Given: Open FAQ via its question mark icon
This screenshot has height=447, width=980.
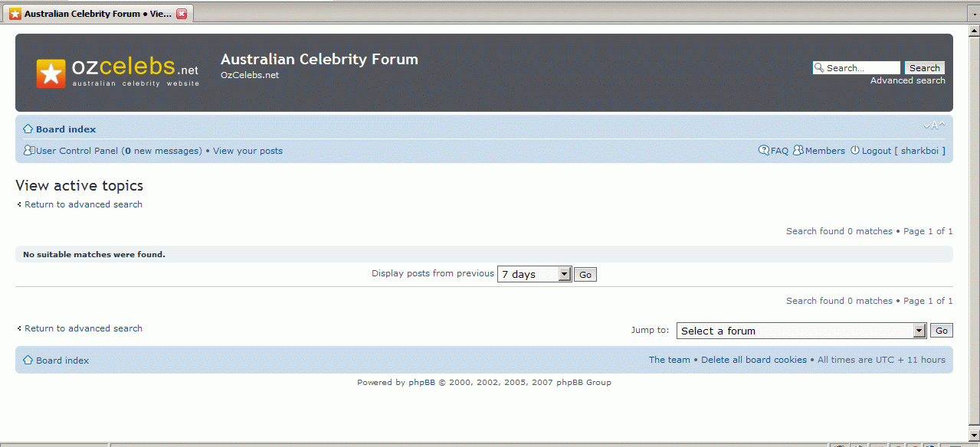Looking at the screenshot, I should (x=763, y=151).
